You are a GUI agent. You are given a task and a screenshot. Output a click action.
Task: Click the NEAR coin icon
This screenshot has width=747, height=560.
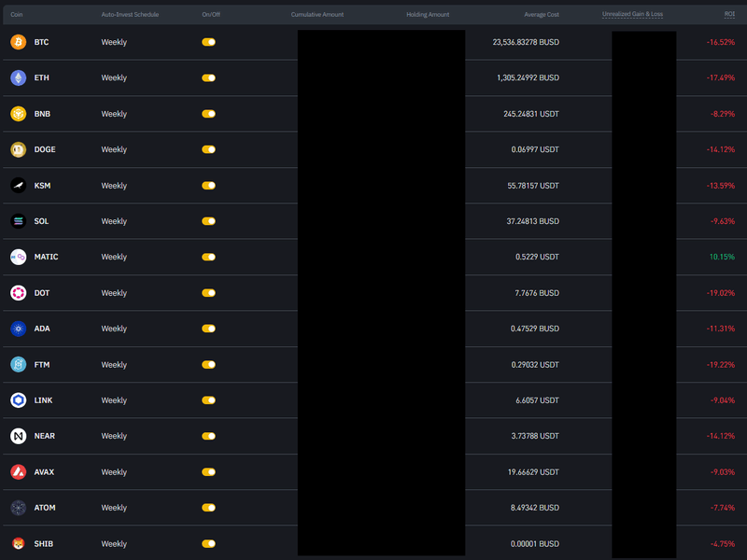[18, 436]
